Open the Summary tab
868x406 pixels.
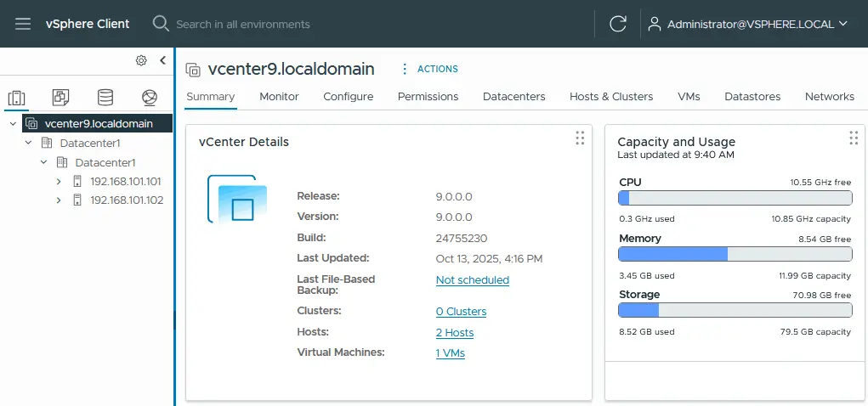tap(210, 96)
